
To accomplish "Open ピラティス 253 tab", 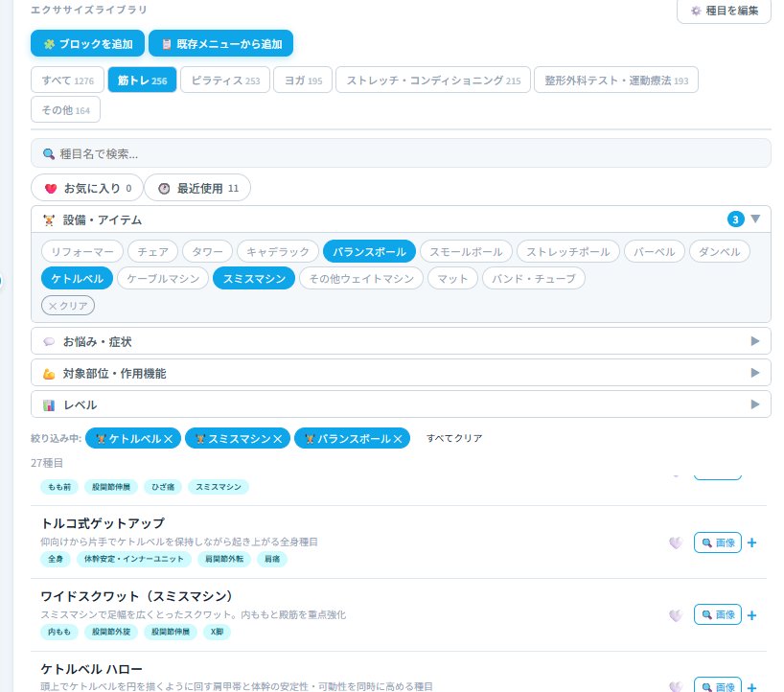I will 225,80.
